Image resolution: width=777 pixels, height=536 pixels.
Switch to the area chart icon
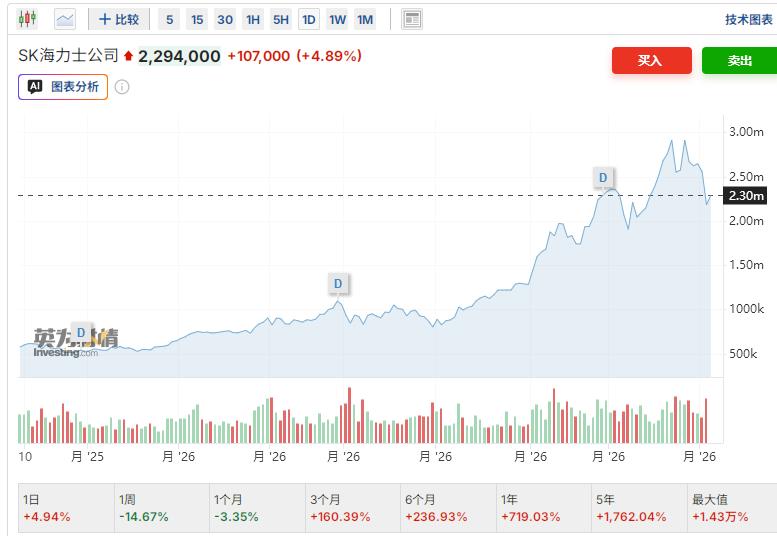(x=65, y=19)
